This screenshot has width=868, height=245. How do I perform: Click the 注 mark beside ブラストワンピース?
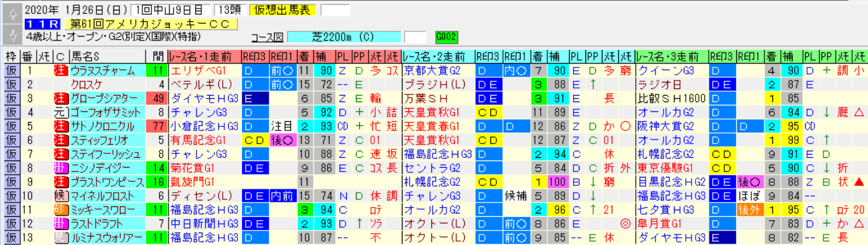(62, 181)
